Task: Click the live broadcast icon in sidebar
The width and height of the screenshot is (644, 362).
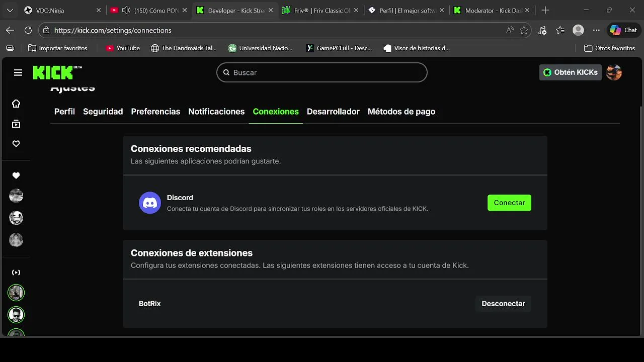Action: (x=16, y=273)
